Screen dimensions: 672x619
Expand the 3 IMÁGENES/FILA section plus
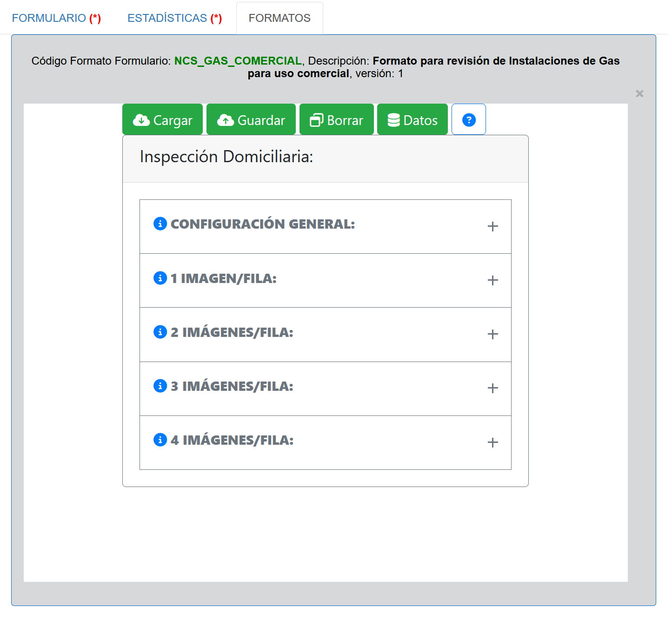coord(492,388)
